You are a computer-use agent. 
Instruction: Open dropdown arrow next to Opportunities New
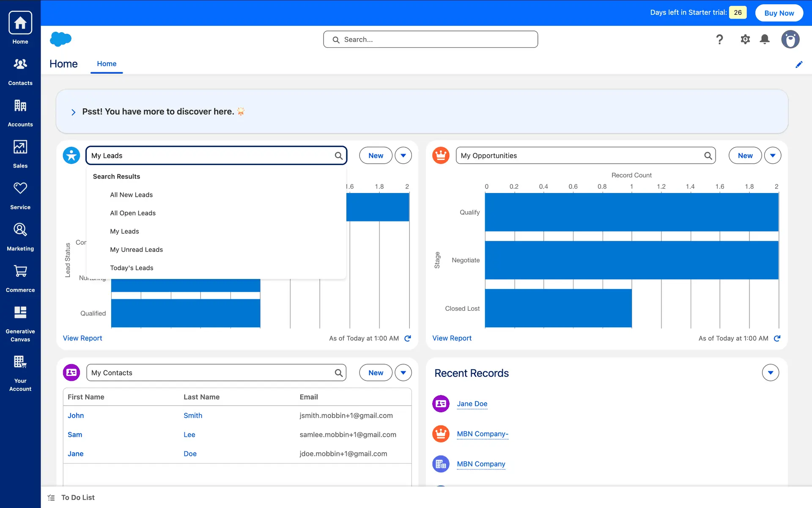coord(773,155)
